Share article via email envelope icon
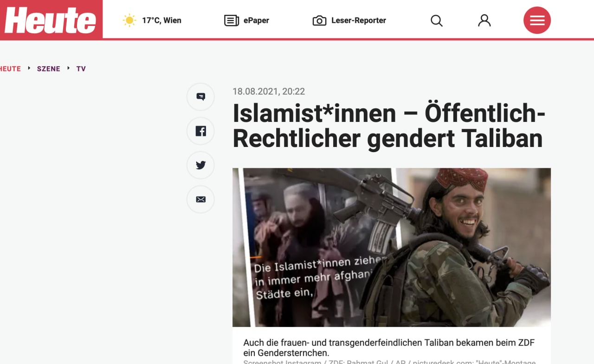 (200, 199)
